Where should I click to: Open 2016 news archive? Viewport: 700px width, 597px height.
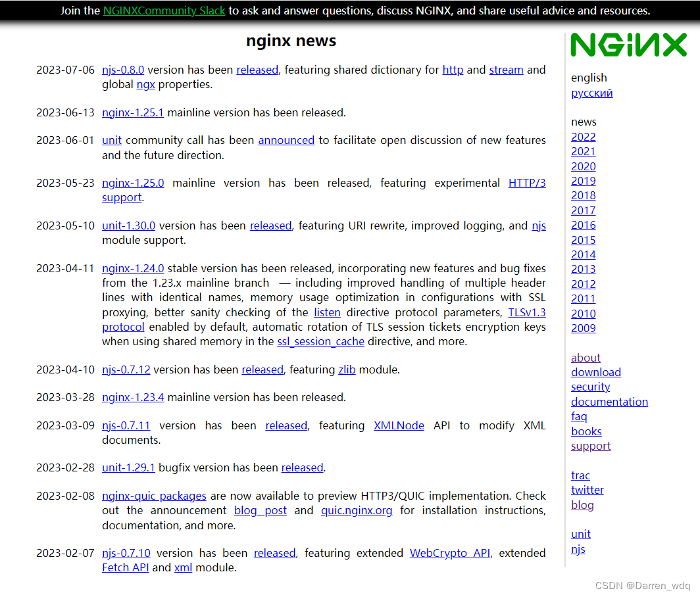[583, 226]
